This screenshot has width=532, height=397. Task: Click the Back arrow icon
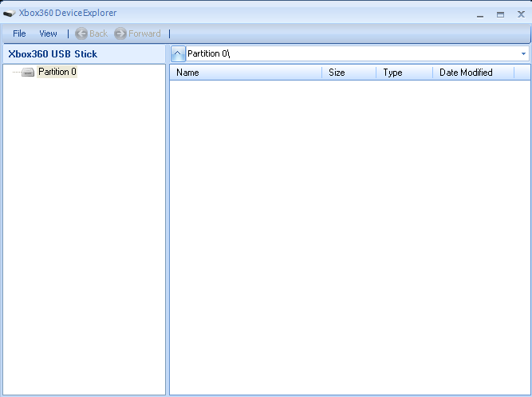click(x=81, y=33)
